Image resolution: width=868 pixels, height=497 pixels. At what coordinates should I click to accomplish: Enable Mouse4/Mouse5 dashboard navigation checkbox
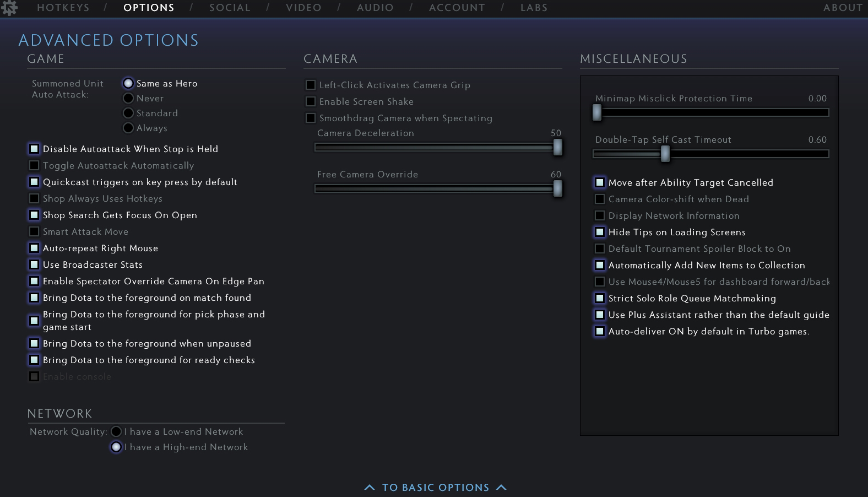(600, 282)
